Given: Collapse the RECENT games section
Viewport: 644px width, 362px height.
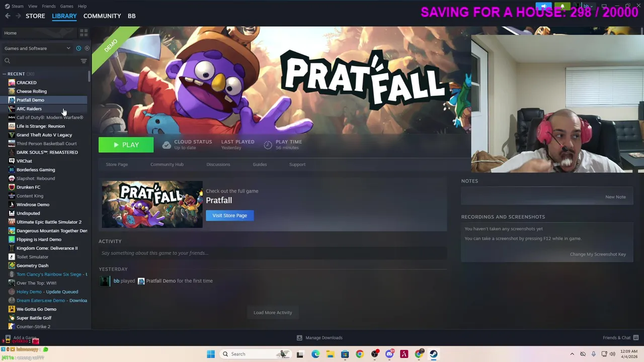Looking at the screenshot, I should [x=4, y=74].
